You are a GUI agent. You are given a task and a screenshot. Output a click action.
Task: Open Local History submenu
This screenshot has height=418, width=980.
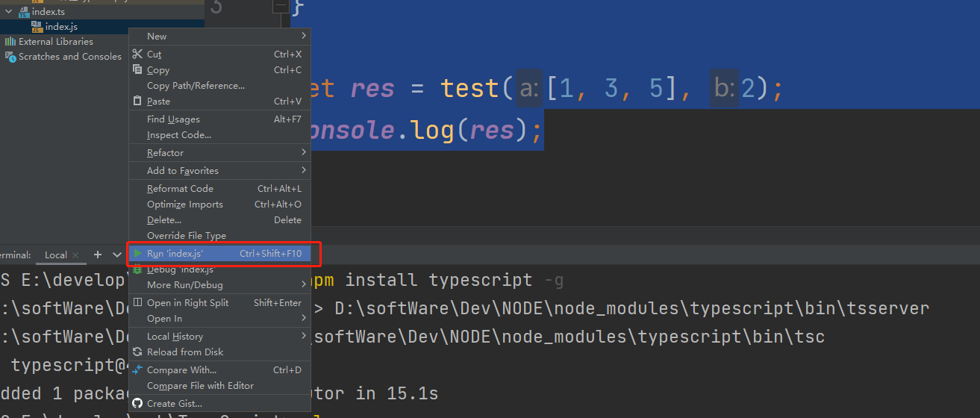click(x=219, y=336)
